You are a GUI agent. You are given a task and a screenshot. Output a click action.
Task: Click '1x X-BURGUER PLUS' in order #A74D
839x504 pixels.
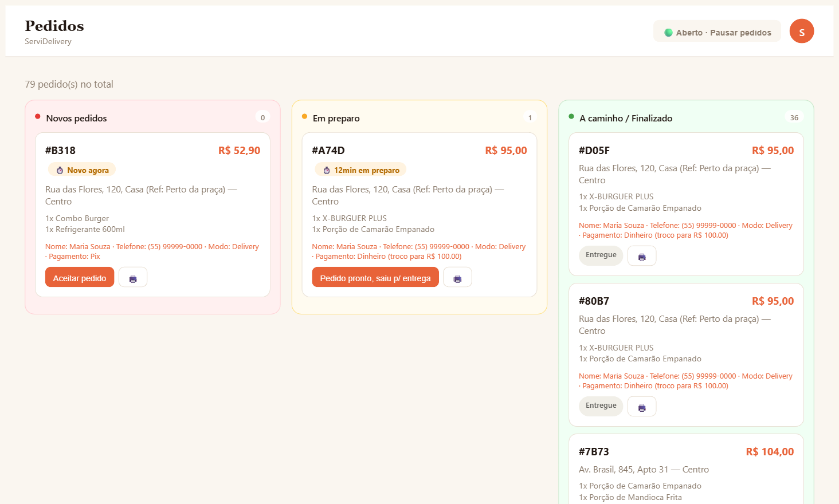[350, 218]
